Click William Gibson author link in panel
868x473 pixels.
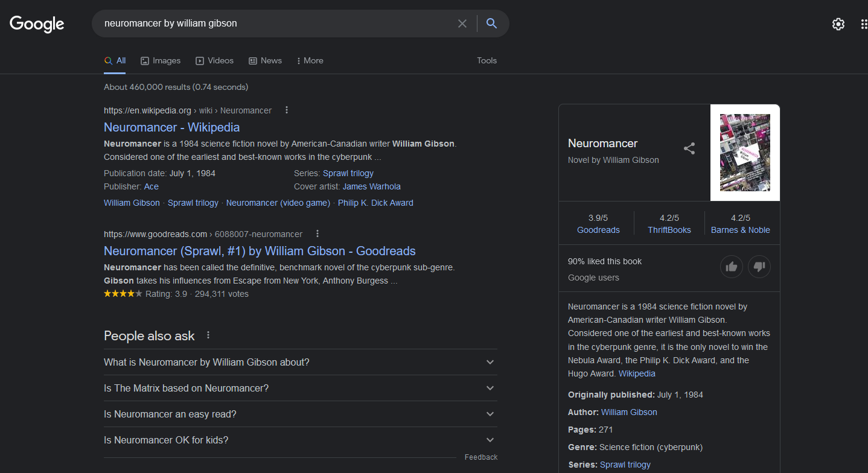click(629, 412)
